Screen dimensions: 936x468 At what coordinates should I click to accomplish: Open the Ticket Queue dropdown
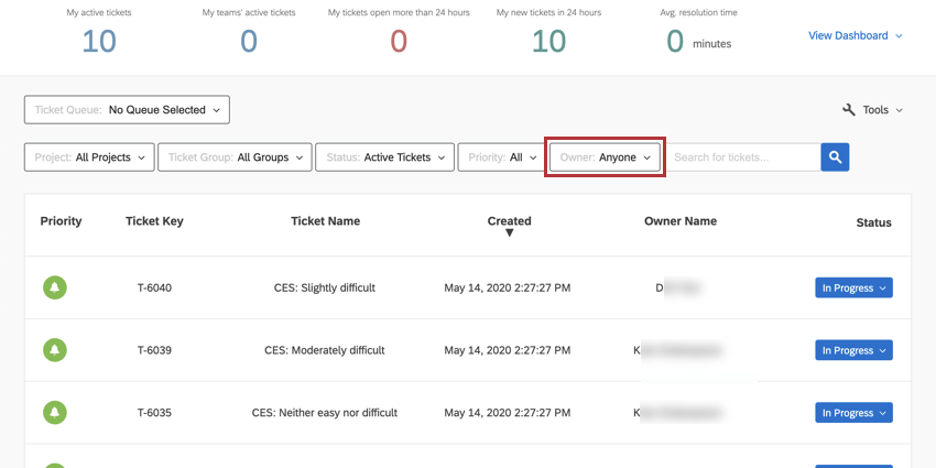127,110
